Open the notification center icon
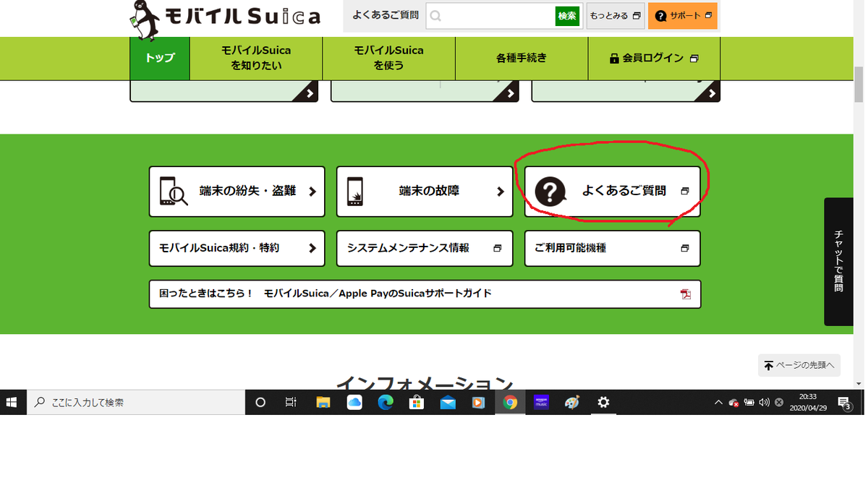Viewport: 868px width, 488px height. pos(844,403)
